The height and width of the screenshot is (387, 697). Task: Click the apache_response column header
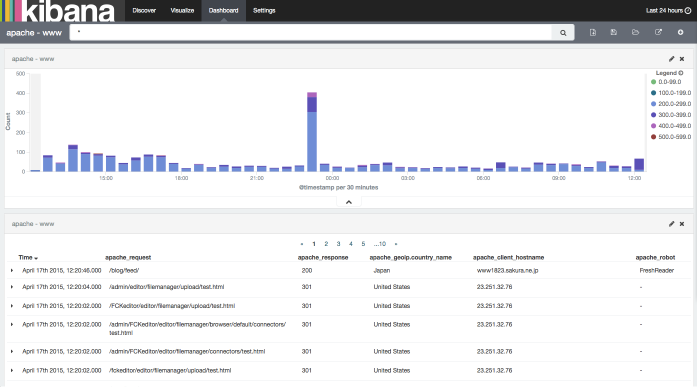[x=323, y=257]
